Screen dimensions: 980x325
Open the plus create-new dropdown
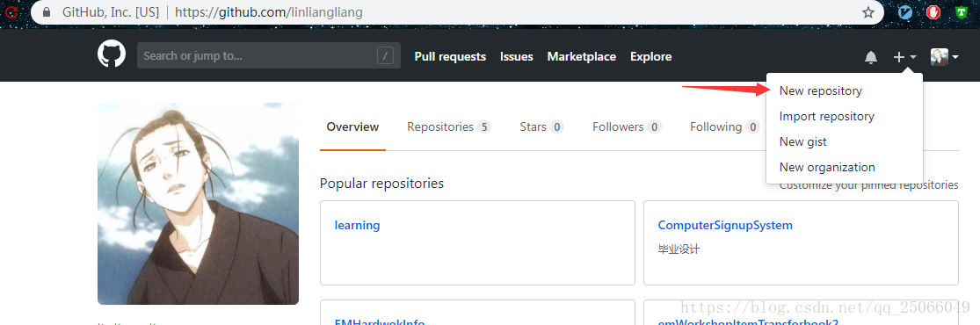(904, 57)
